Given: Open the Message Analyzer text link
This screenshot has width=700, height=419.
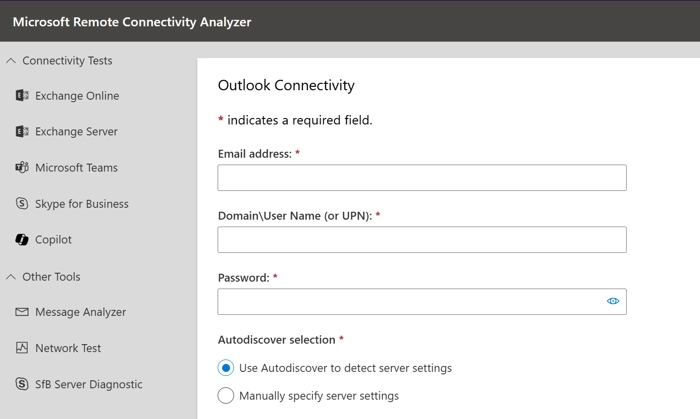Looking at the screenshot, I should point(80,312).
